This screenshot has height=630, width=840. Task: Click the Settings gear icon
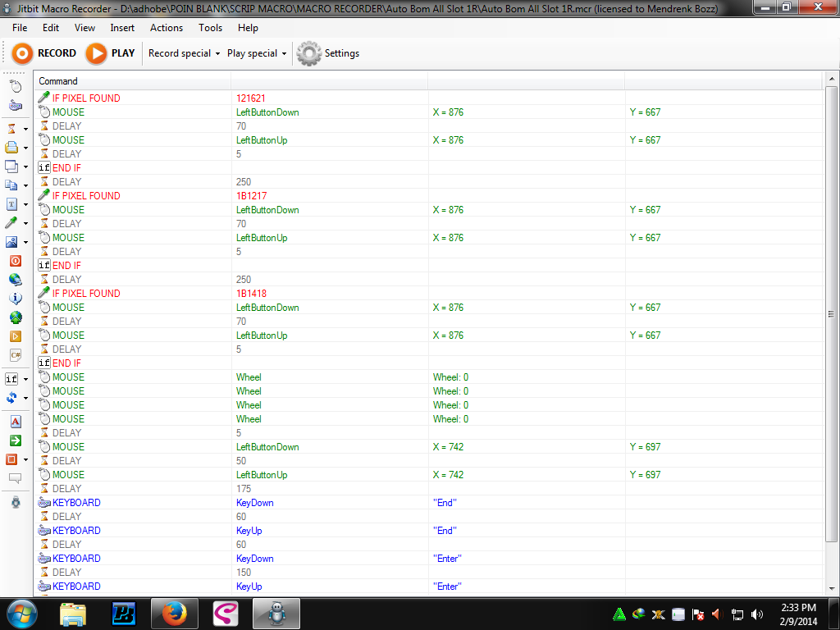coord(309,53)
